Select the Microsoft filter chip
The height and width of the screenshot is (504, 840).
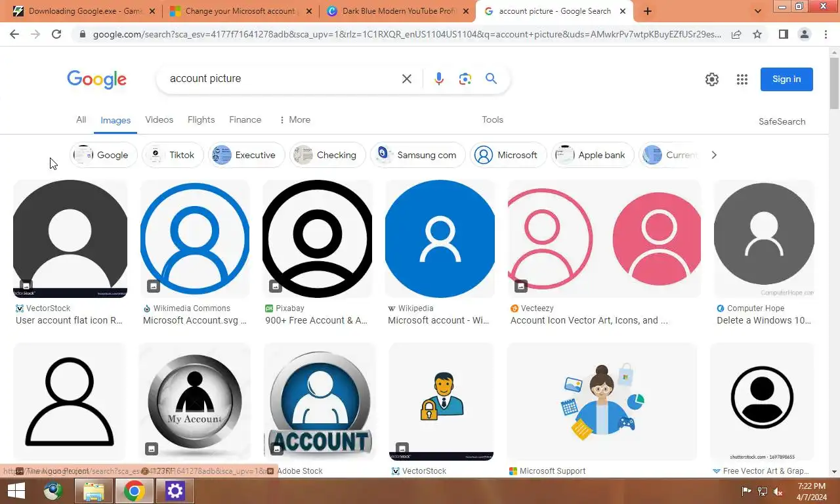(x=508, y=155)
